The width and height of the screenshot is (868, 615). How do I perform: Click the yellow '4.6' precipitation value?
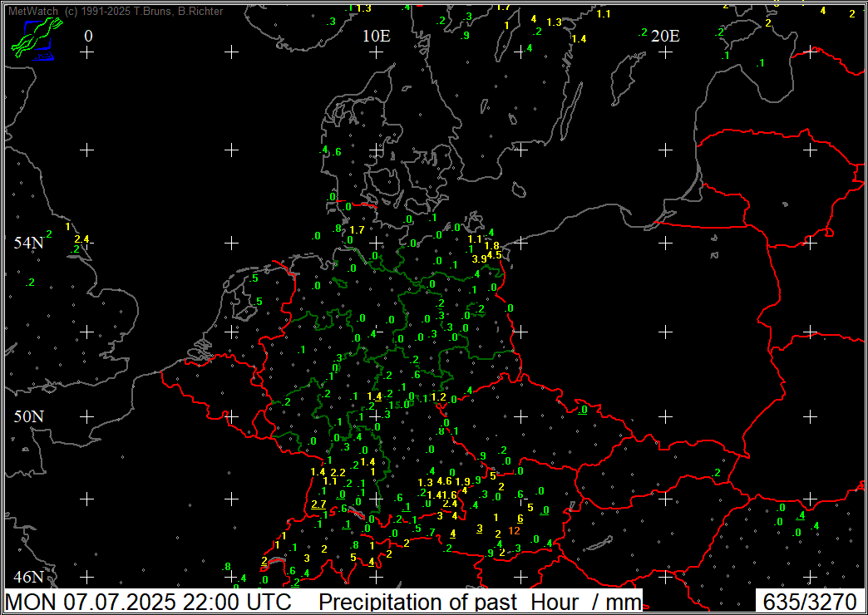445,481
